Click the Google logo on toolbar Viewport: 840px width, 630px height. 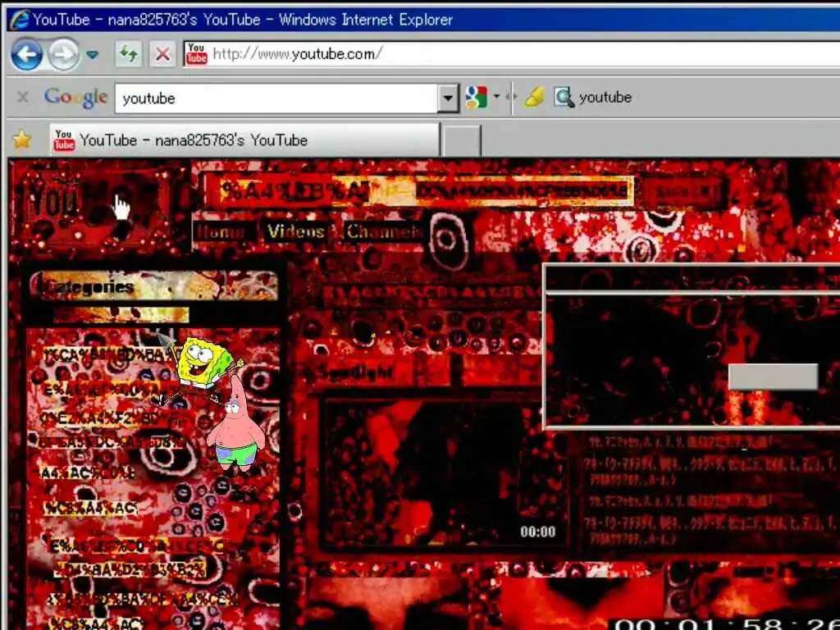pyautogui.click(x=75, y=98)
